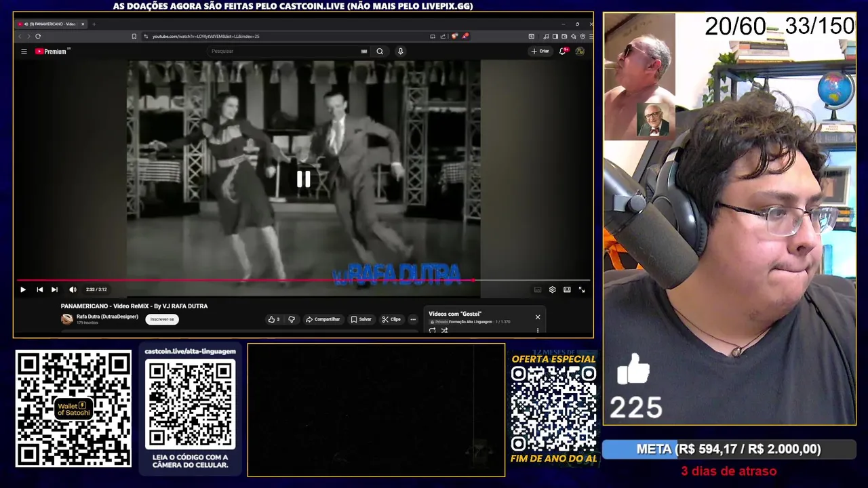Click the search magnifier button
This screenshot has height=488, width=868.
pyautogui.click(x=380, y=52)
